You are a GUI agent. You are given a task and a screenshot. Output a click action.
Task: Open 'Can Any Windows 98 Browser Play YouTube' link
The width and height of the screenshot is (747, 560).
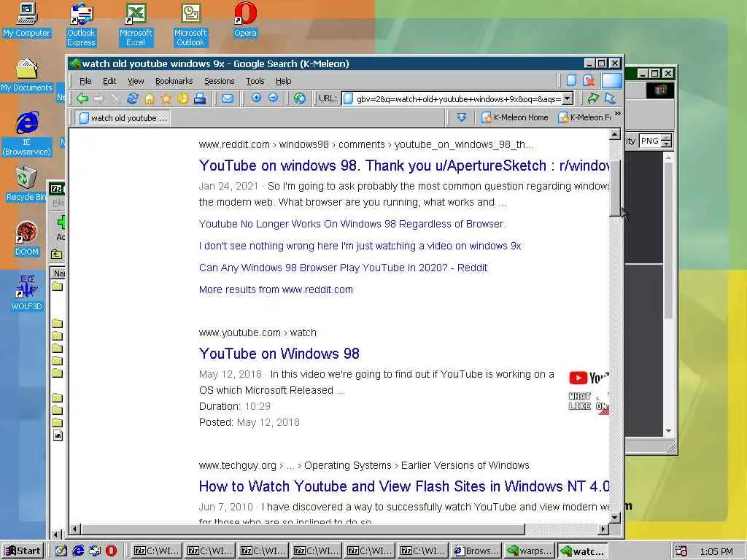[x=343, y=268]
